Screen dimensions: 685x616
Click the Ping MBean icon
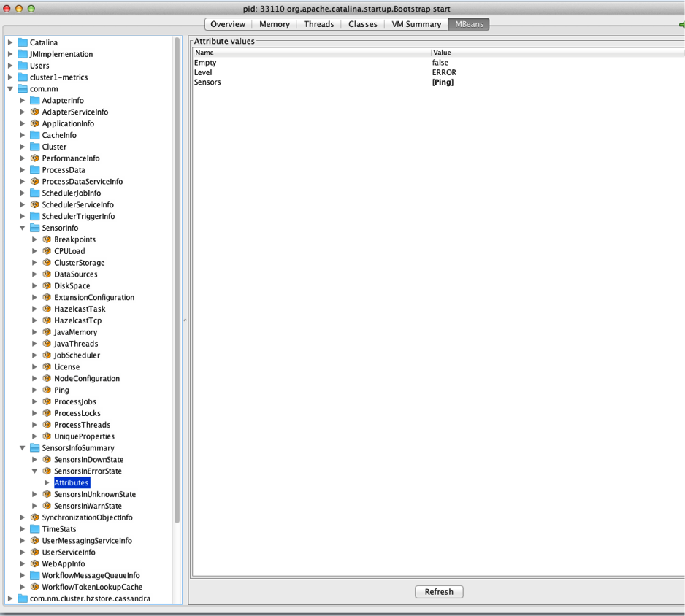point(46,390)
